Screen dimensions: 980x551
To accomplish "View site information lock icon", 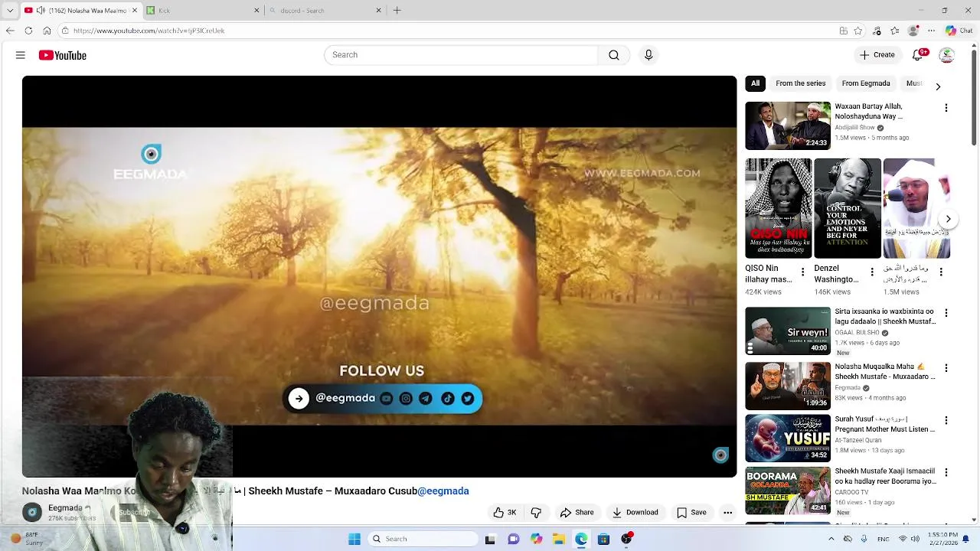I will pos(66,31).
